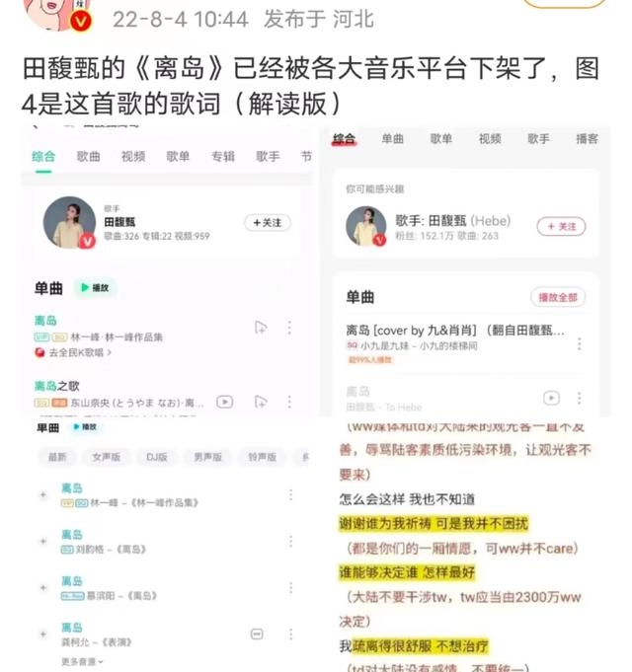632x672 pixels.
Task: Switch to 歌曲 tab in green app
Action: [88, 157]
